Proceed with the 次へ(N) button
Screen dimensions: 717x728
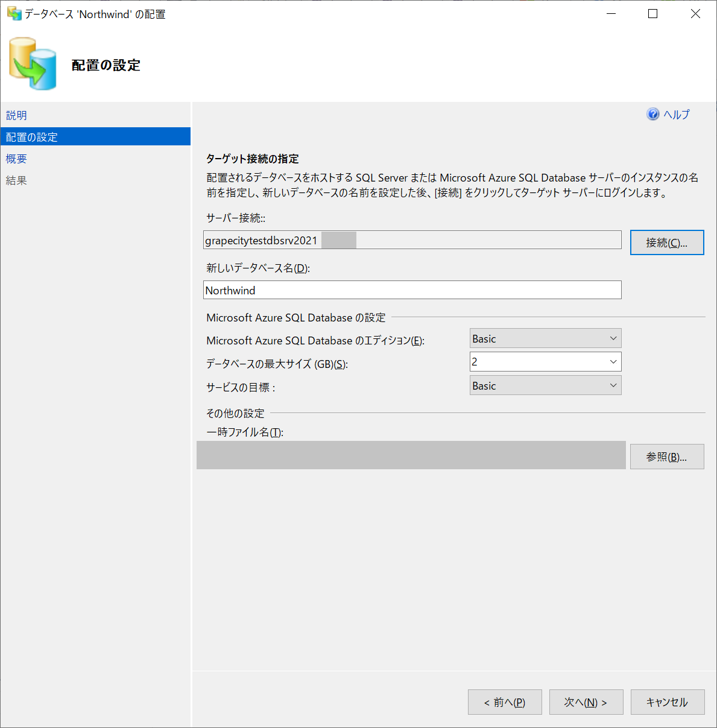[586, 702]
